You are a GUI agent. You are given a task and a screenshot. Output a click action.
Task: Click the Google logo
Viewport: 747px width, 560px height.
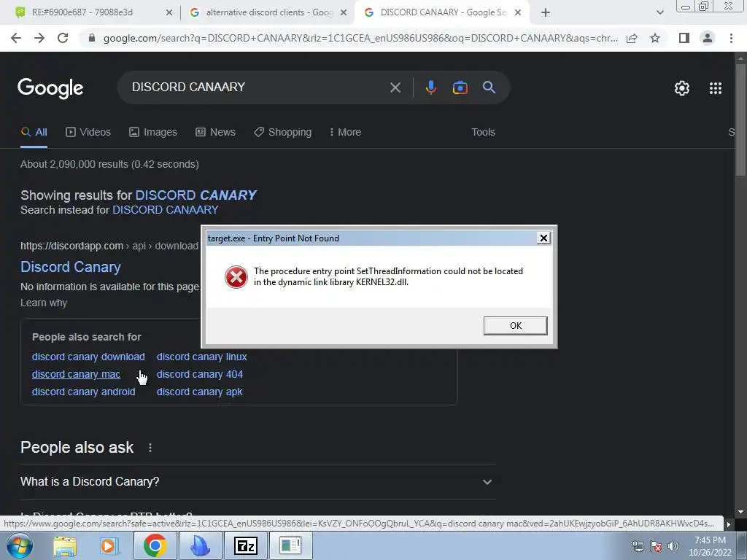click(x=50, y=88)
